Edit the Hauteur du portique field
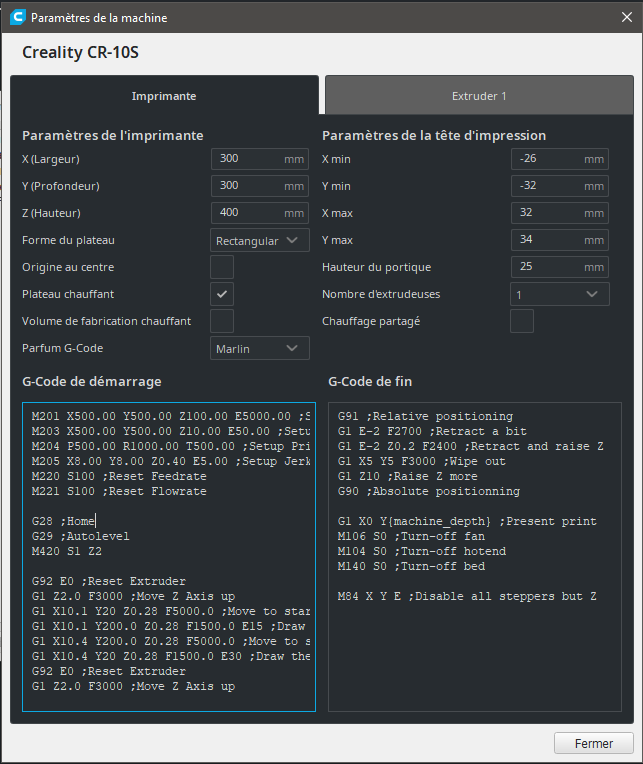The width and height of the screenshot is (643, 764). [x=560, y=267]
